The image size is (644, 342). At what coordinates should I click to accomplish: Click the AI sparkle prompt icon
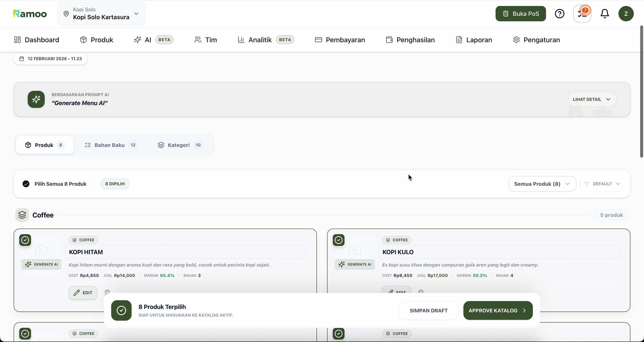tap(36, 99)
